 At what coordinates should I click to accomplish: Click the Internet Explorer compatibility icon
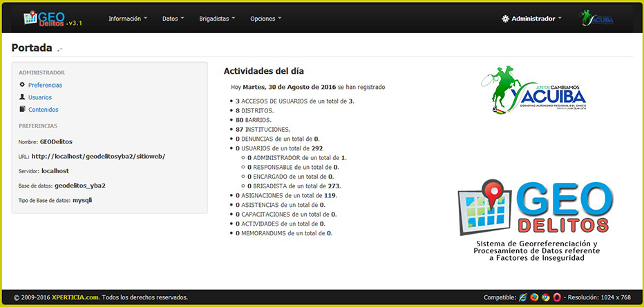point(522,297)
